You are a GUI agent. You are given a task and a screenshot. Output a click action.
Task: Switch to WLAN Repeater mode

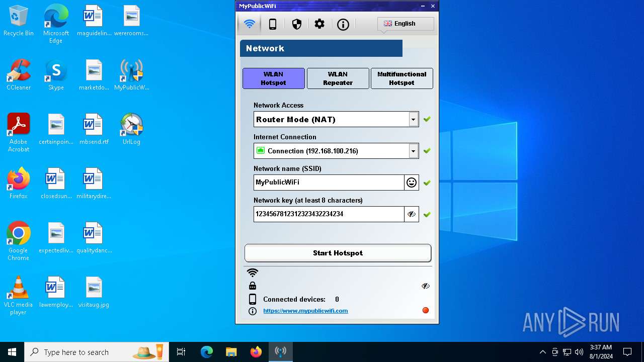pyautogui.click(x=338, y=78)
